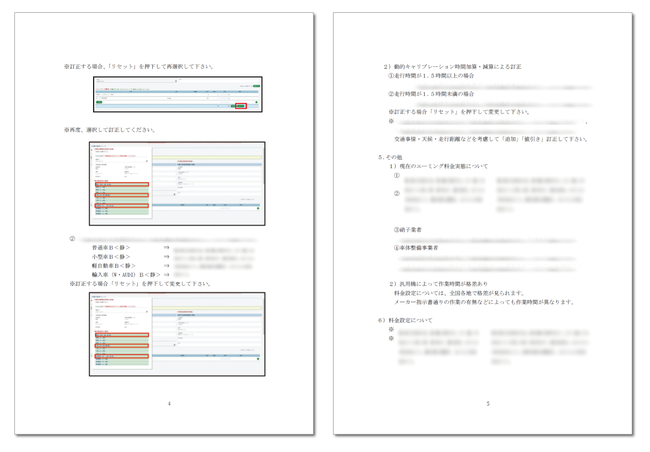Click the sentence starting メーカー指示書通りの作業
The image size is (650, 452).
click(485, 302)
